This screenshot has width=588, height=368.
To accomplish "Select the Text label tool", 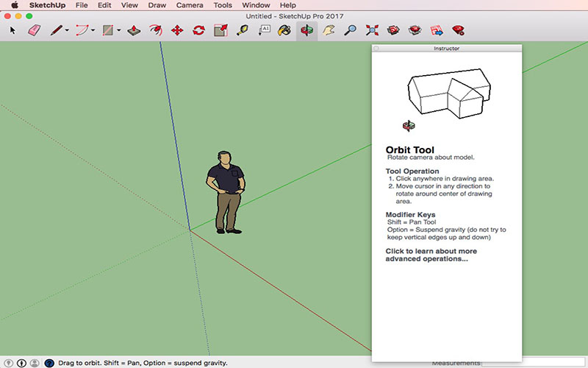I will click(264, 30).
